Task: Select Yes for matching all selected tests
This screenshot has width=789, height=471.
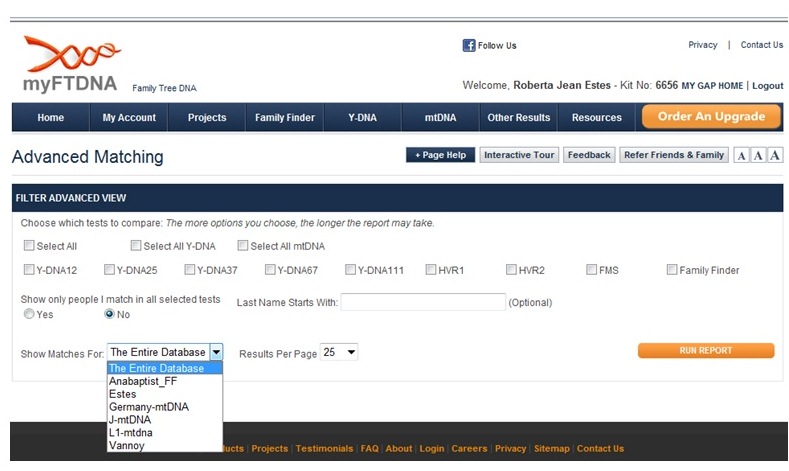Action: (29, 314)
